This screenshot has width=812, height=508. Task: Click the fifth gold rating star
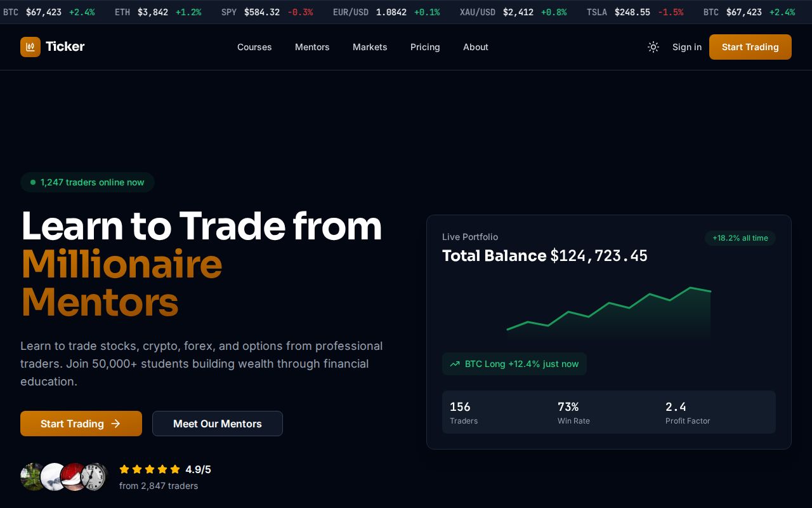(x=175, y=469)
